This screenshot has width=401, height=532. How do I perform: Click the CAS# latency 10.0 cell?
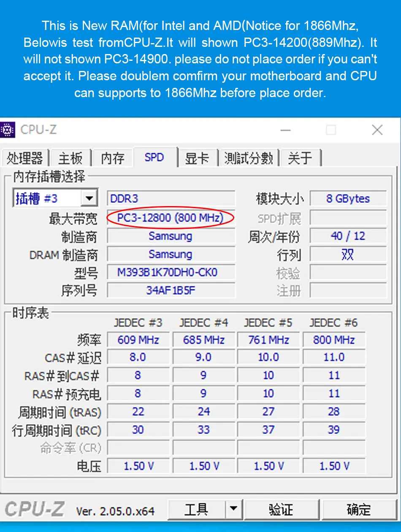tap(268, 357)
